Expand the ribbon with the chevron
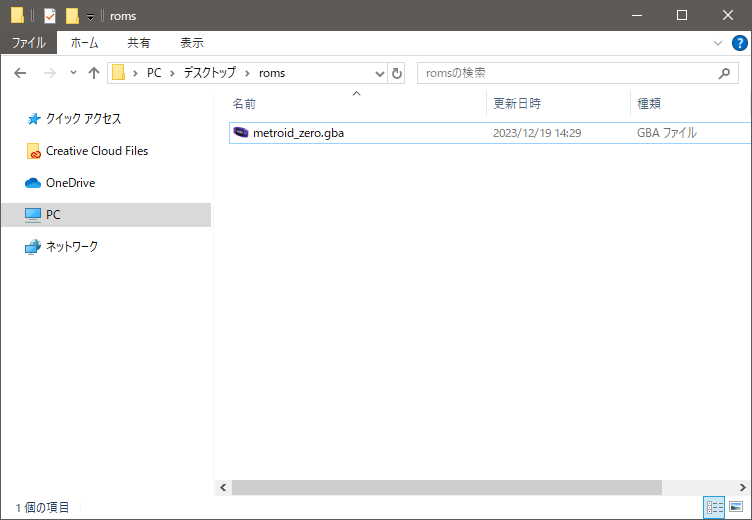This screenshot has height=520, width=752. [717, 43]
